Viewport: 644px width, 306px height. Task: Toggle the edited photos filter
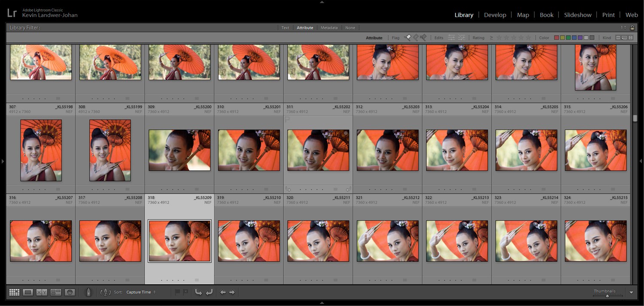point(452,37)
